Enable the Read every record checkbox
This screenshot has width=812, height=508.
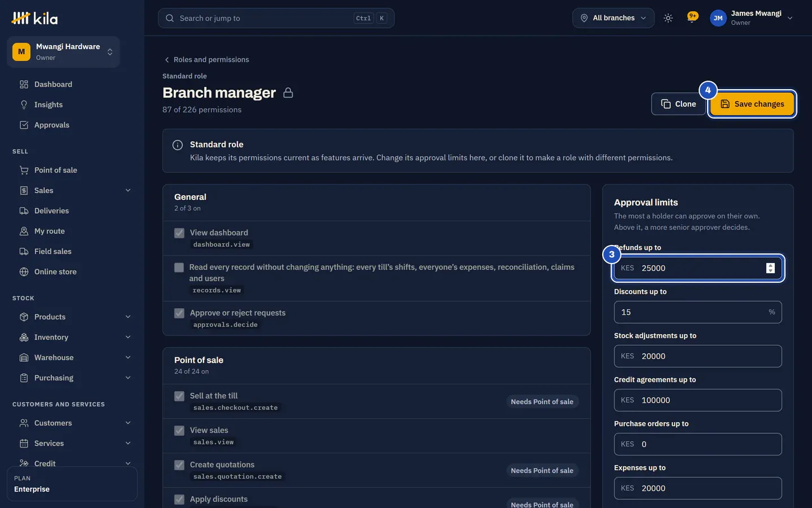[179, 268]
